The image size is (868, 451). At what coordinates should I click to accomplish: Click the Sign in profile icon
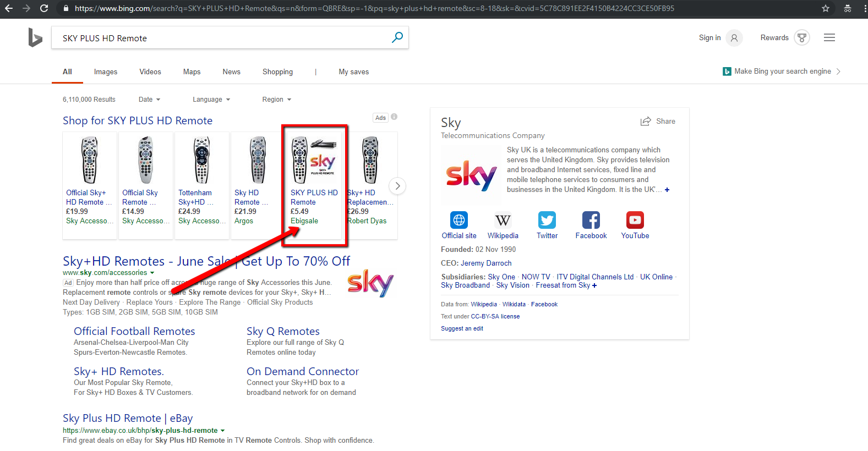734,38
